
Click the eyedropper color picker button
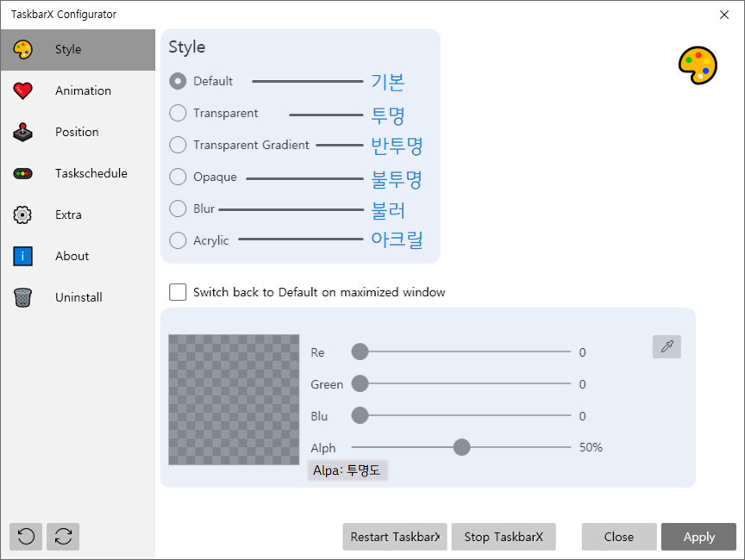tap(667, 346)
